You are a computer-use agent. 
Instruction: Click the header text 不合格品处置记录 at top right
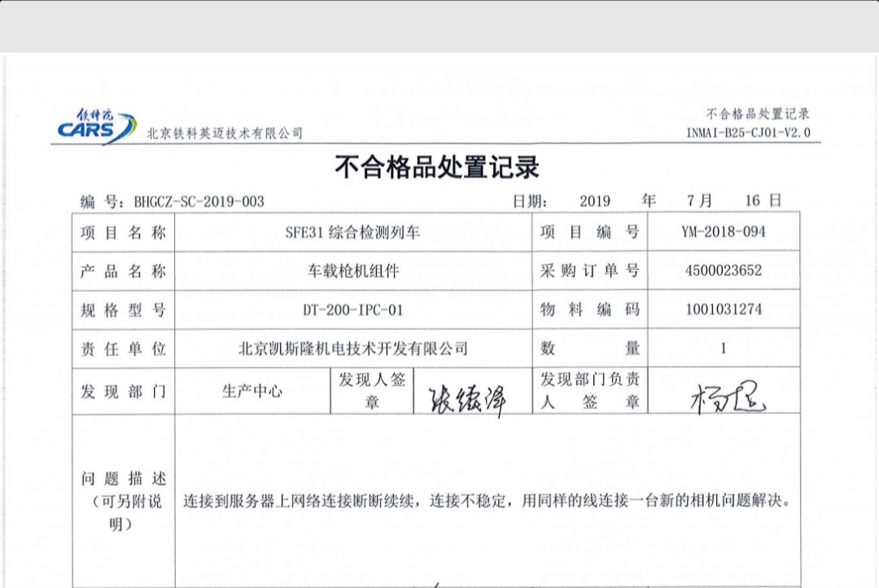758,114
